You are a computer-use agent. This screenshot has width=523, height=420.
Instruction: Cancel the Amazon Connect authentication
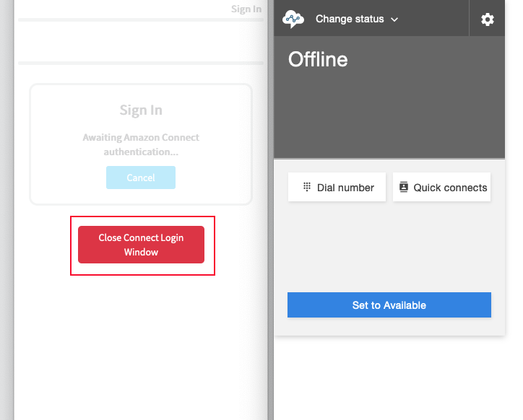141,178
